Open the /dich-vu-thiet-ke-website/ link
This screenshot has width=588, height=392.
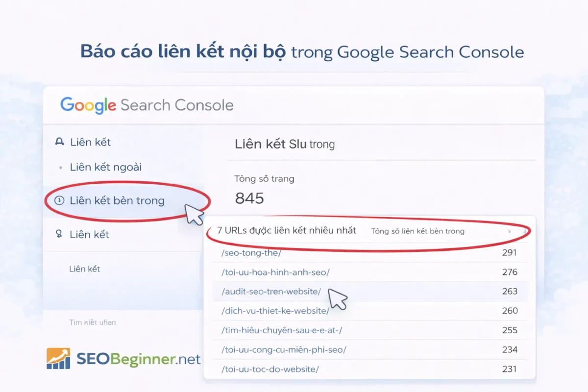[x=275, y=311]
